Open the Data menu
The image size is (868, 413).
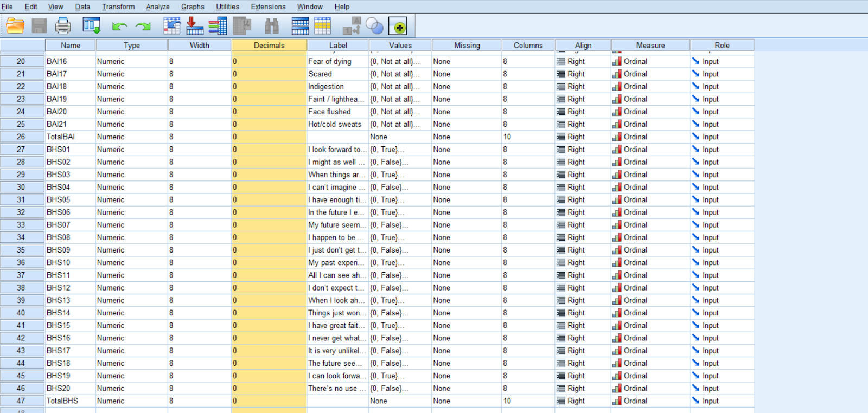[82, 7]
